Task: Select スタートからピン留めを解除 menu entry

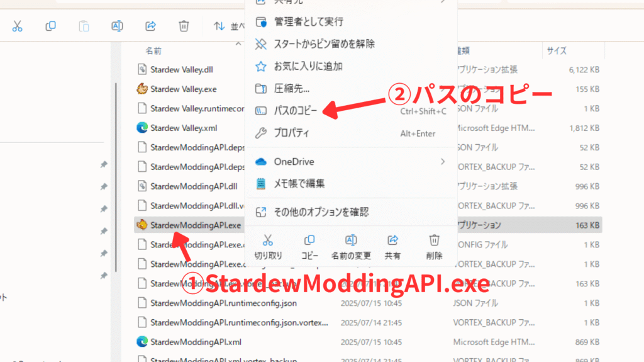Action: click(351, 44)
